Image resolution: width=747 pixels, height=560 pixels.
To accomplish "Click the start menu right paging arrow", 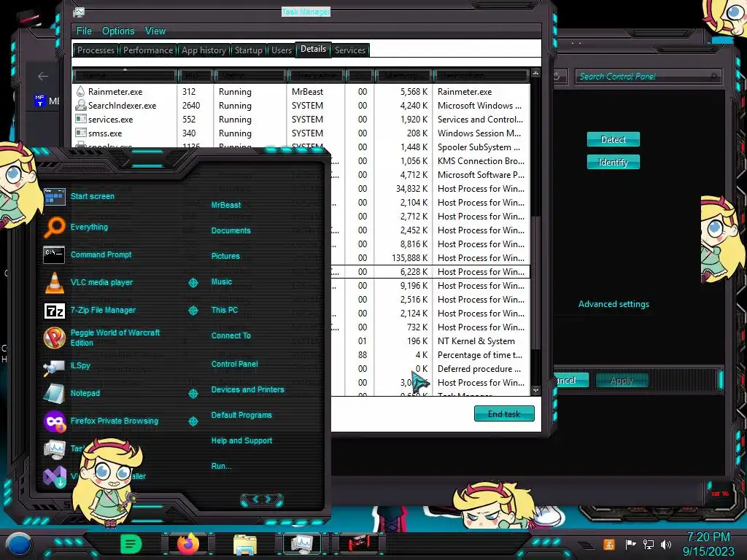I will tap(270, 499).
